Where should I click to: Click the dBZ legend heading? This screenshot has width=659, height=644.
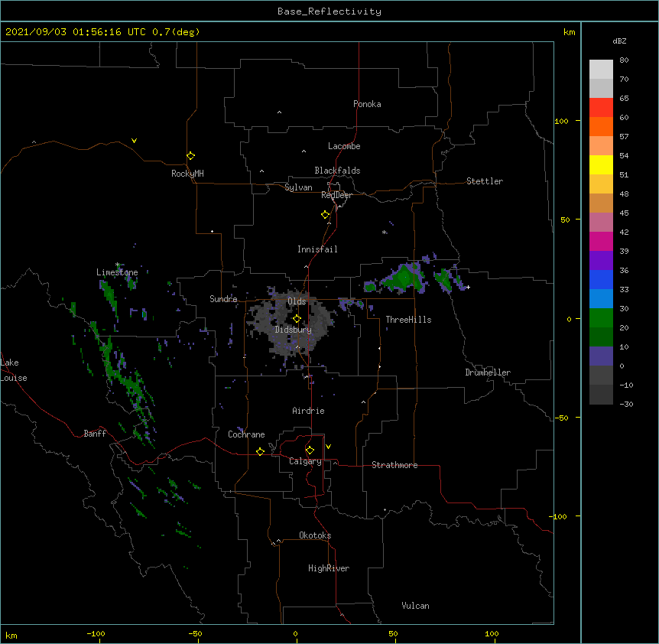pyautogui.click(x=619, y=41)
